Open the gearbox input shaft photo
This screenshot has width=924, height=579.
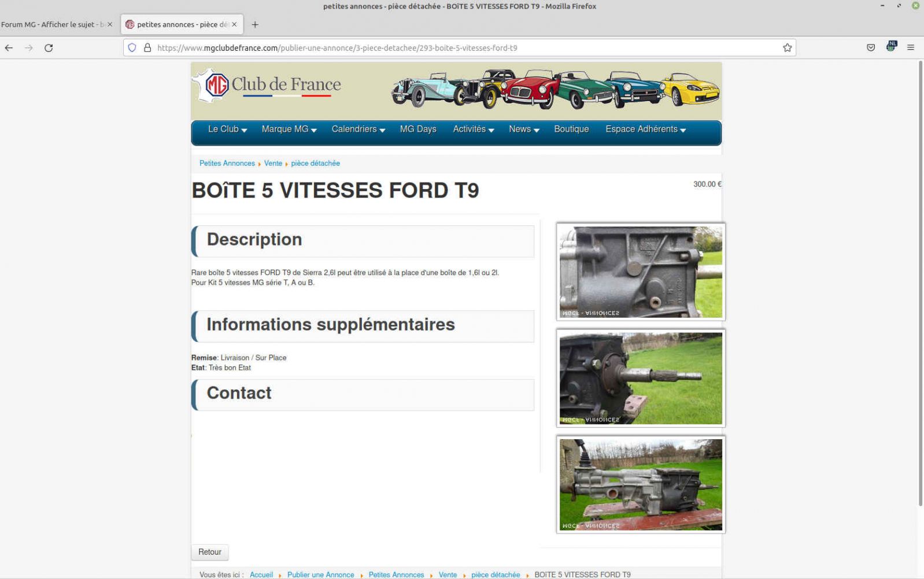[x=641, y=378]
